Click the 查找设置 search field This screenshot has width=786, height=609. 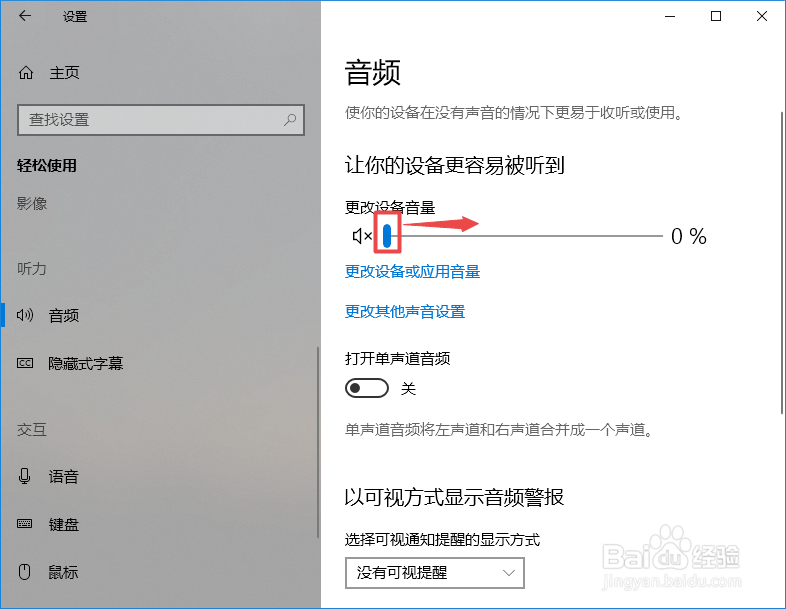(161, 120)
